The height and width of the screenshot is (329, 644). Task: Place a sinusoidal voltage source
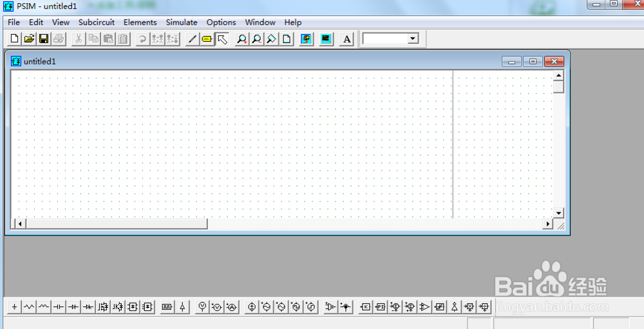click(267, 307)
